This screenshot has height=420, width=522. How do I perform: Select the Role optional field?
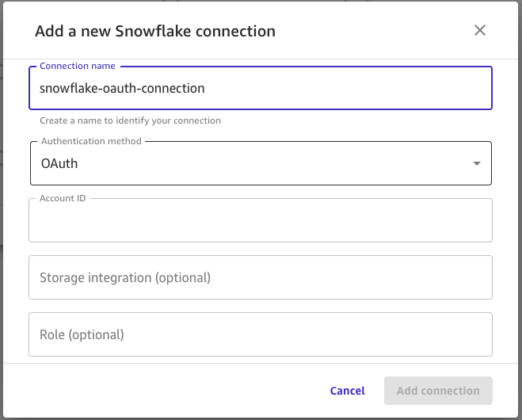[260, 334]
